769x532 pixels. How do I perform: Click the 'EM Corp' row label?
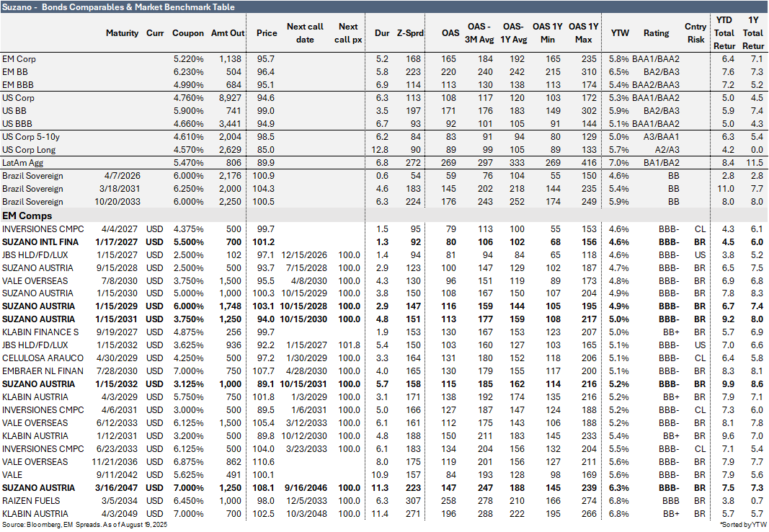tap(19, 59)
